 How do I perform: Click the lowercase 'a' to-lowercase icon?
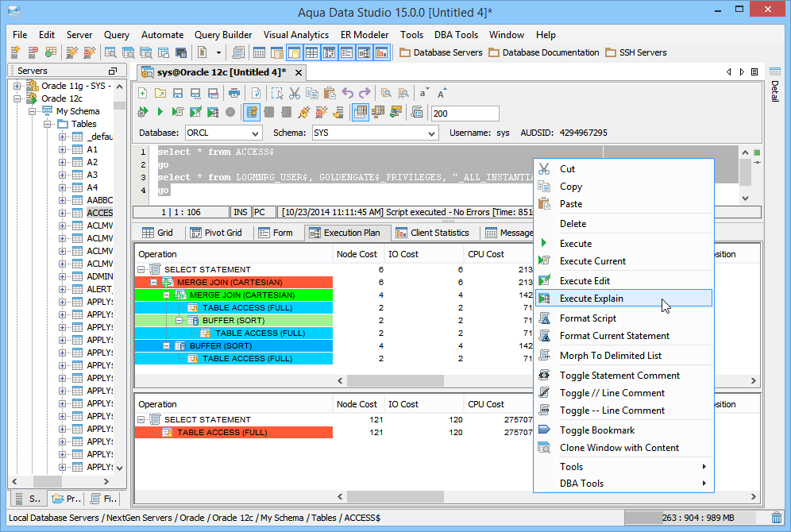(423, 93)
